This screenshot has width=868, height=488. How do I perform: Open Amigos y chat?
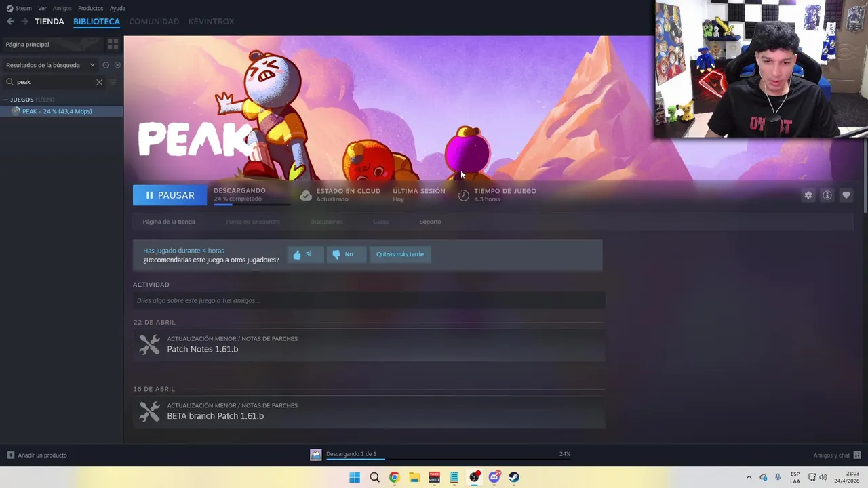837,455
